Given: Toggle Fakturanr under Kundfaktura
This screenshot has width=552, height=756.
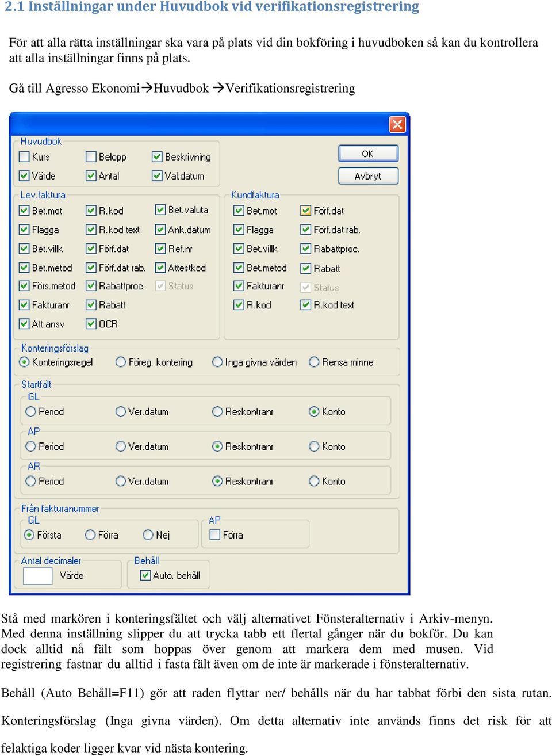Looking at the screenshot, I should tap(239, 286).
